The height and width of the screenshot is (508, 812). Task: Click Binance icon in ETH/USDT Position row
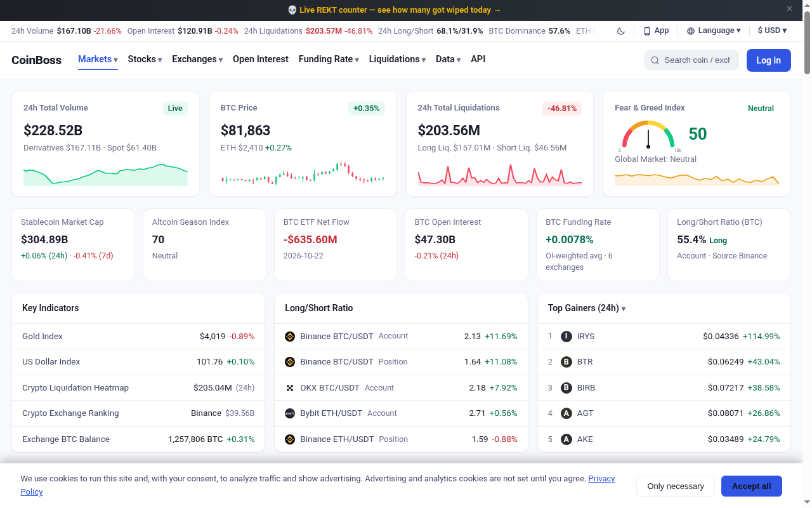pos(290,439)
